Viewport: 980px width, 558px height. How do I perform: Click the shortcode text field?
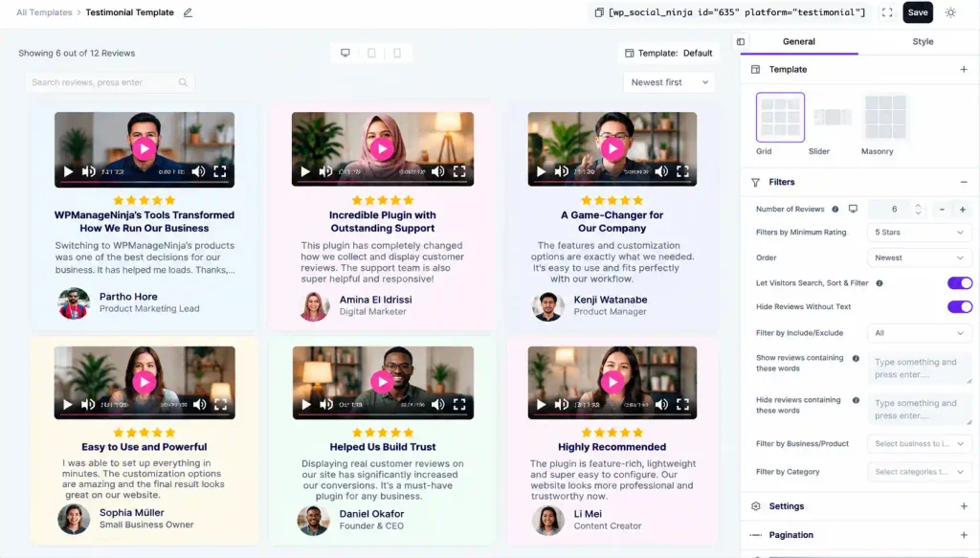pos(737,12)
